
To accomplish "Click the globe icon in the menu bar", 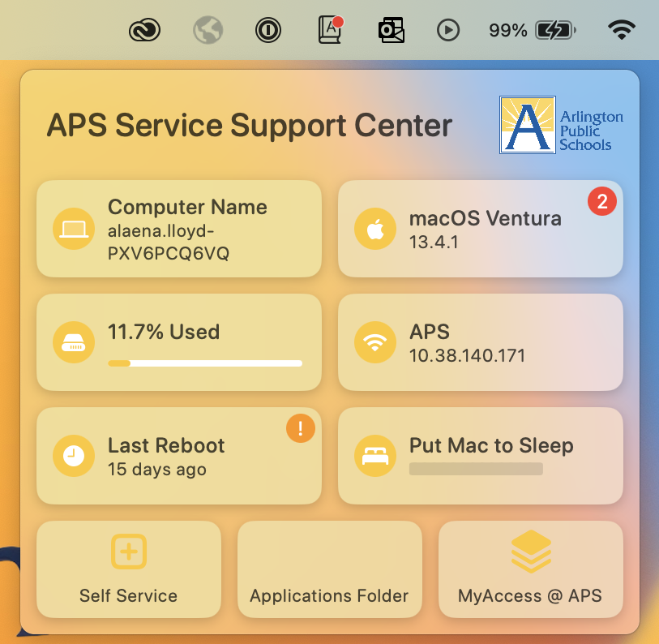I will coord(208,30).
